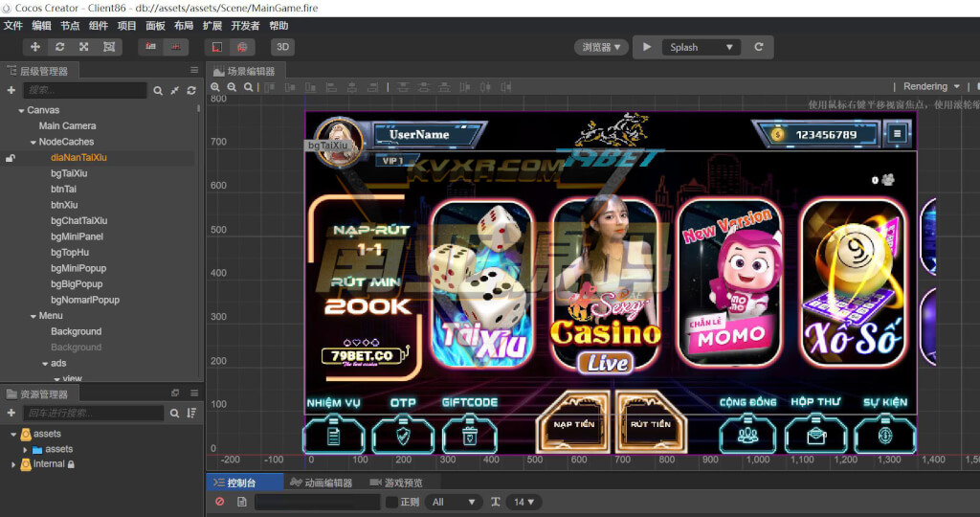
Task: Clear the console log
Action: tap(219, 502)
